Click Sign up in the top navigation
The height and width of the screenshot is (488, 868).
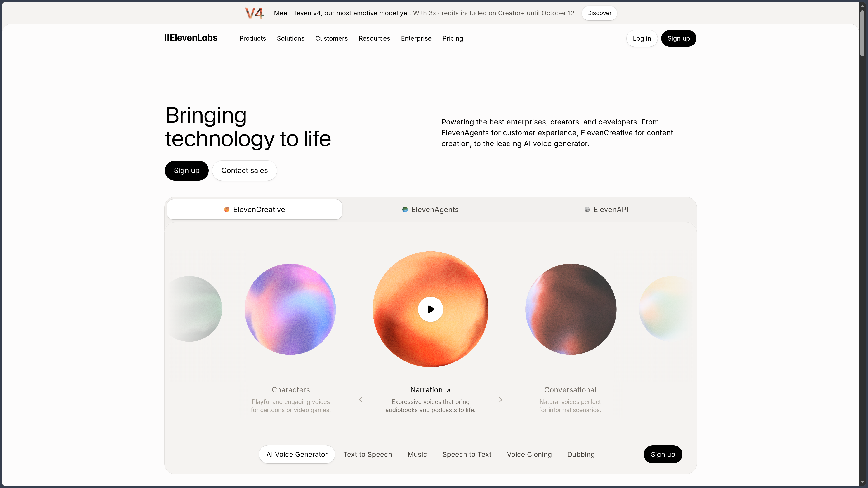pyautogui.click(x=678, y=38)
